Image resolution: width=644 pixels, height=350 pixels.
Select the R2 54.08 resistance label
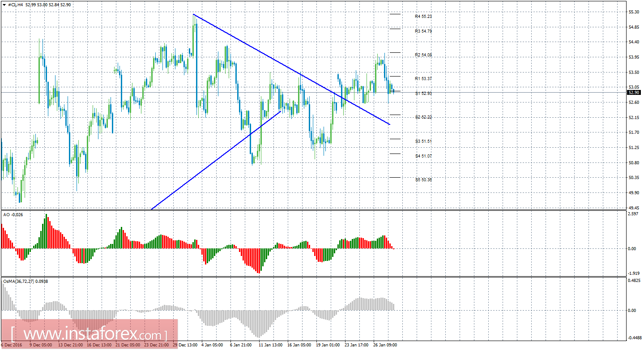[x=423, y=55]
